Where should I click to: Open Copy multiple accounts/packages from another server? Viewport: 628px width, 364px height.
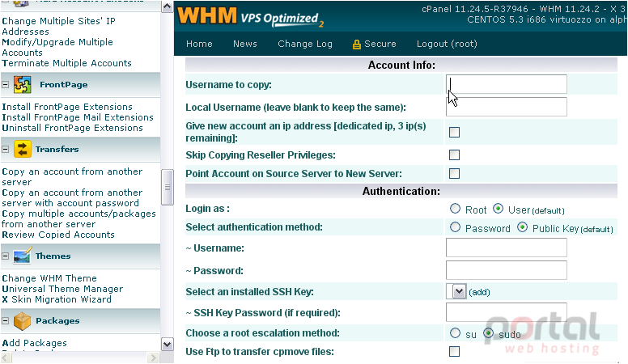click(x=78, y=218)
